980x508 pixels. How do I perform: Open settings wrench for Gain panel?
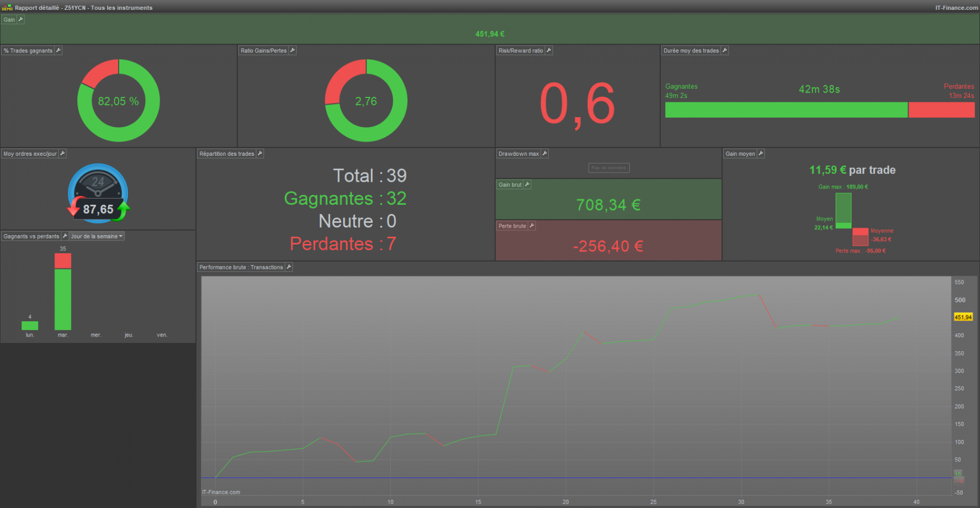(x=21, y=20)
